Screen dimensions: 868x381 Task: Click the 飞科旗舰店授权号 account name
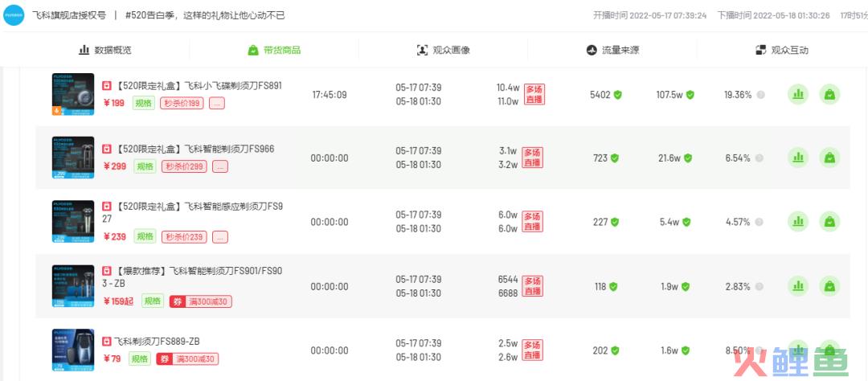tap(68, 15)
